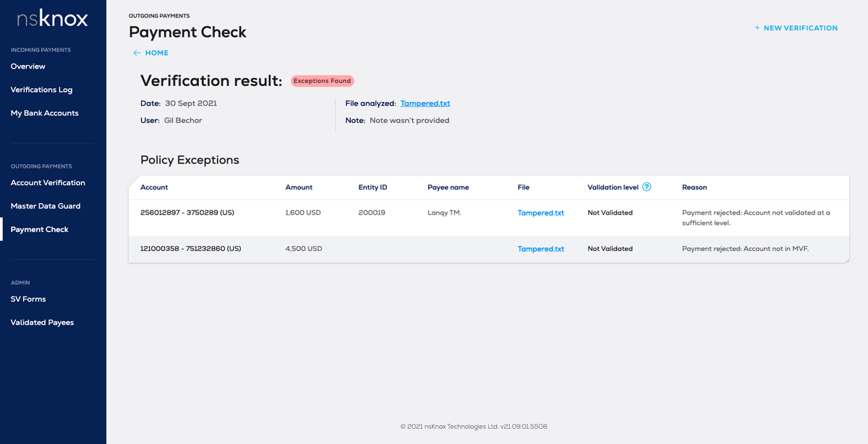868x444 pixels.
Task: Open Tampered.txt link in 4,500 USD row
Action: 540,249
